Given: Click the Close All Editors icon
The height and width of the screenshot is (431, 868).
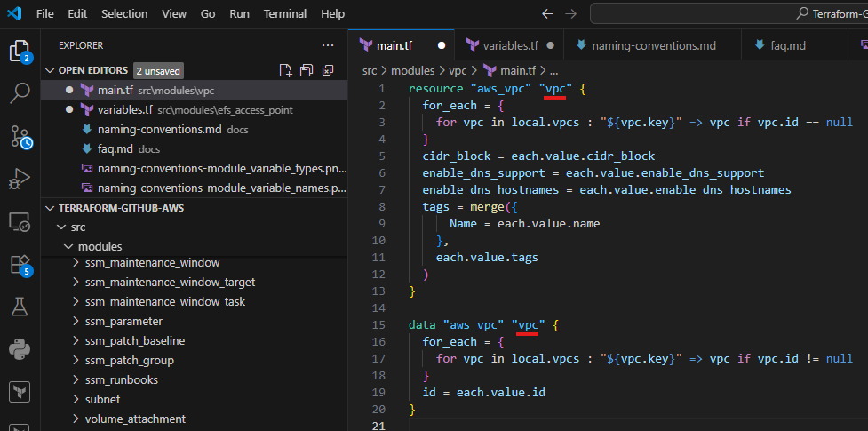Looking at the screenshot, I should tap(328, 70).
